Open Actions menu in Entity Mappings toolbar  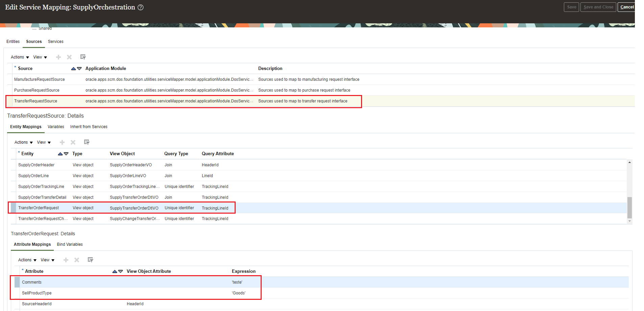tap(24, 142)
